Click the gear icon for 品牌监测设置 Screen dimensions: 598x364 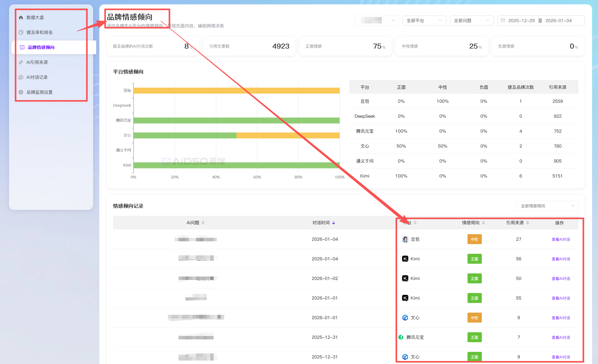(21, 92)
